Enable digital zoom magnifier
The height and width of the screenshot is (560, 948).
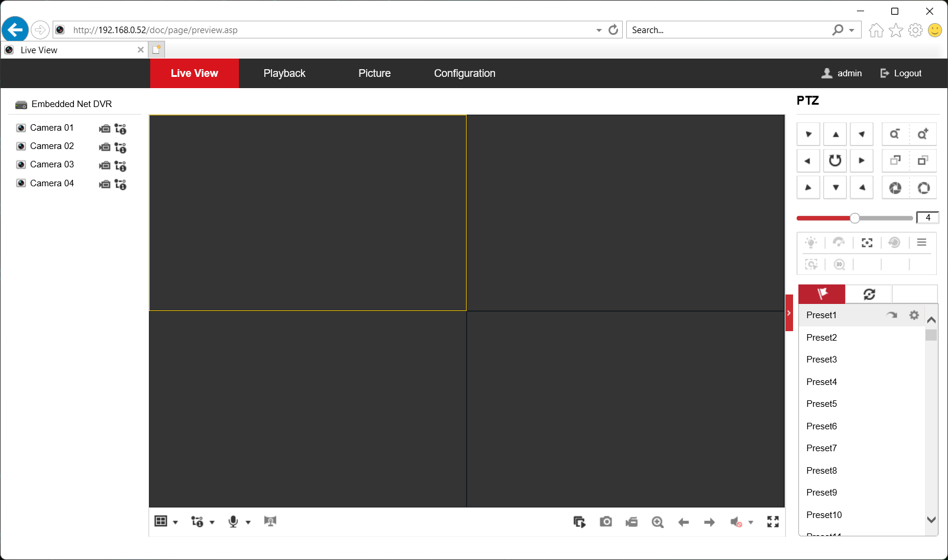pyautogui.click(x=658, y=522)
